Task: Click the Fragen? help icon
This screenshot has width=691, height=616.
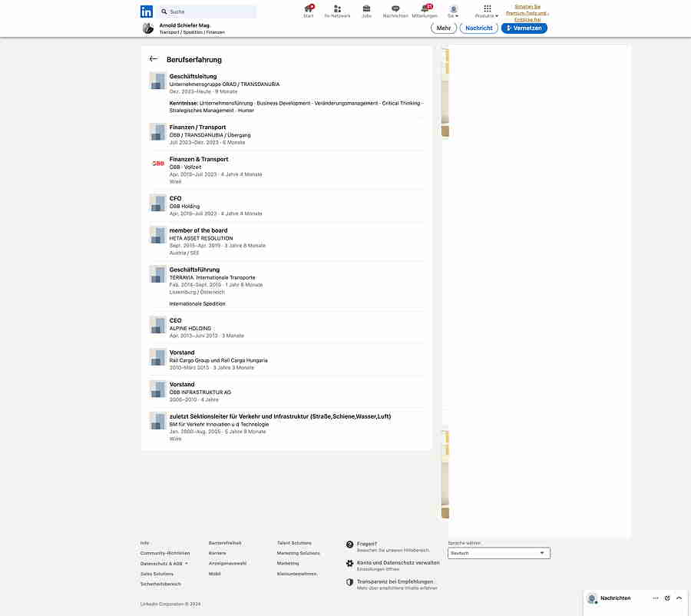Action: click(349, 545)
